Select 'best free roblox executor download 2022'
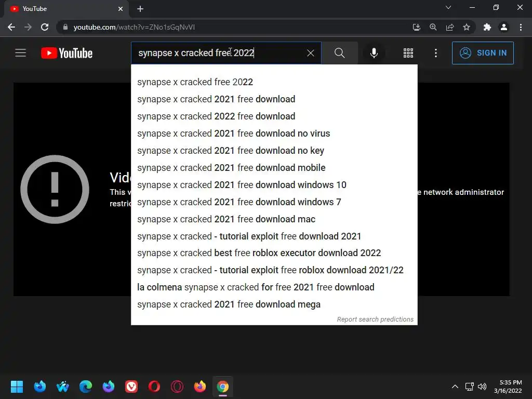The height and width of the screenshot is (399, 532). [274, 253]
